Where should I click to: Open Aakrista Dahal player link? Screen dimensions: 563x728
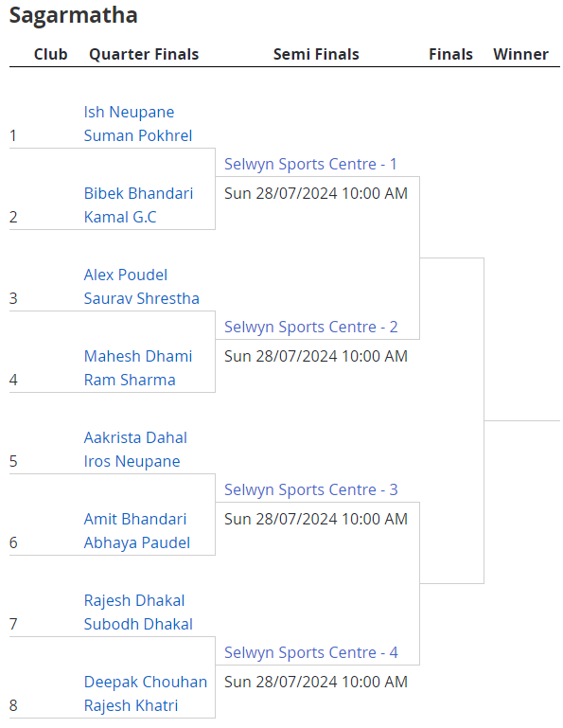point(135,437)
